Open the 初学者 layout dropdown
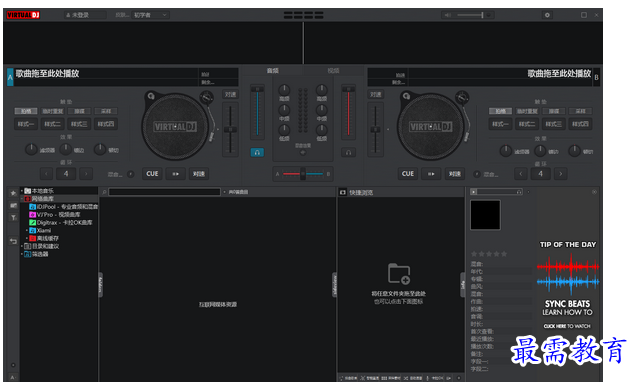The height and width of the screenshot is (382, 635). pos(150,15)
